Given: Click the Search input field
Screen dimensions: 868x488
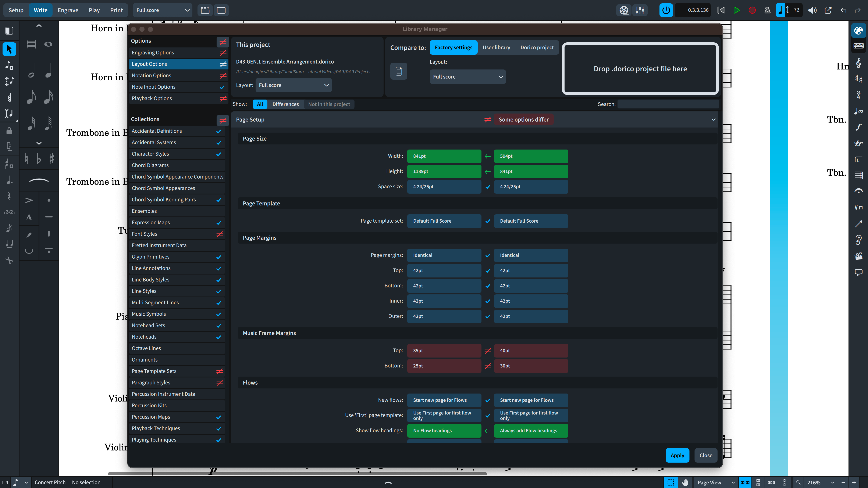Looking at the screenshot, I should tap(668, 104).
